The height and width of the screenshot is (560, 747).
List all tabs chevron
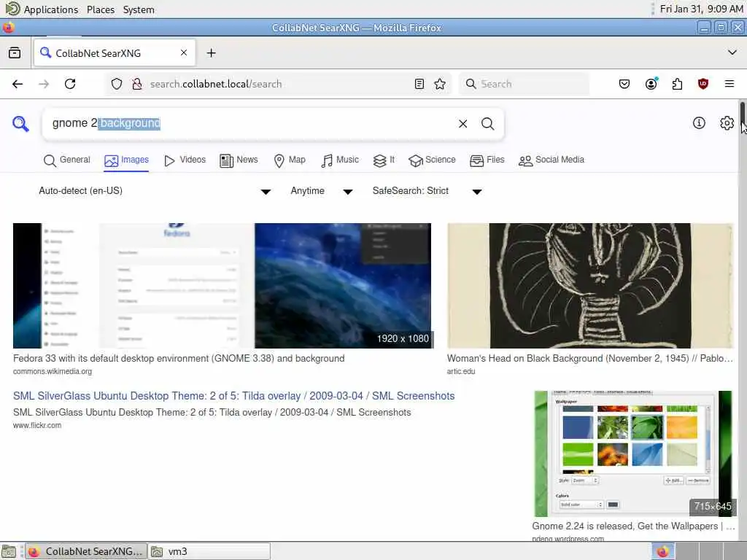click(x=732, y=52)
